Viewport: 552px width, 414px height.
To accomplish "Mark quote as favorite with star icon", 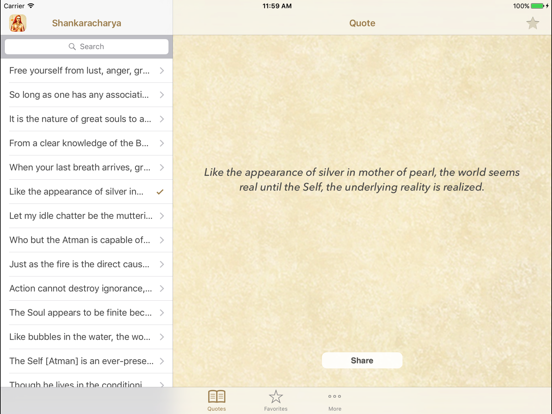I will pyautogui.click(x=533, y=23).
